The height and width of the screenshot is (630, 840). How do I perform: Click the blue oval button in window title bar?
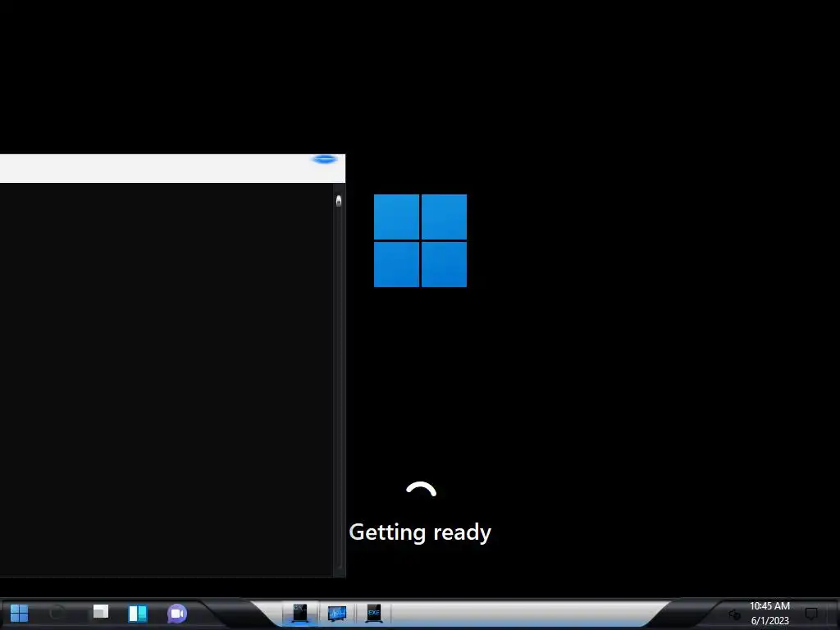325,159
